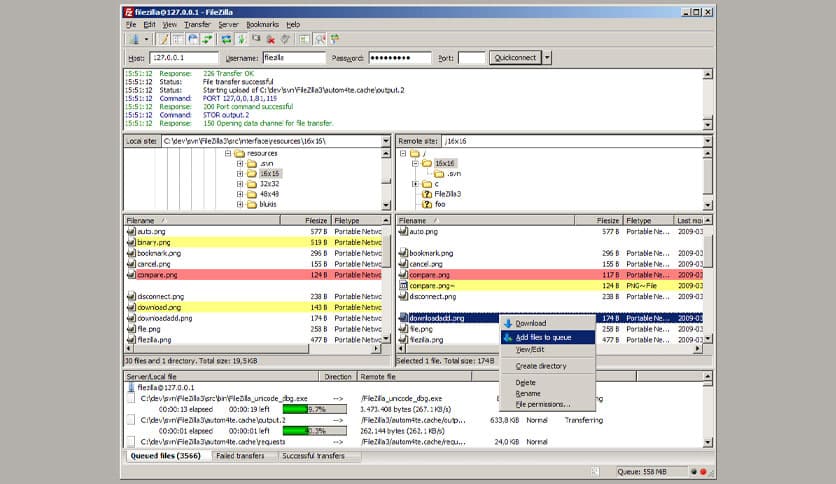Image resolution: width=836 pixels, height=484 pixels.
Task: Expand the local 32x32 folder node
Action: [x=240, y=184]
